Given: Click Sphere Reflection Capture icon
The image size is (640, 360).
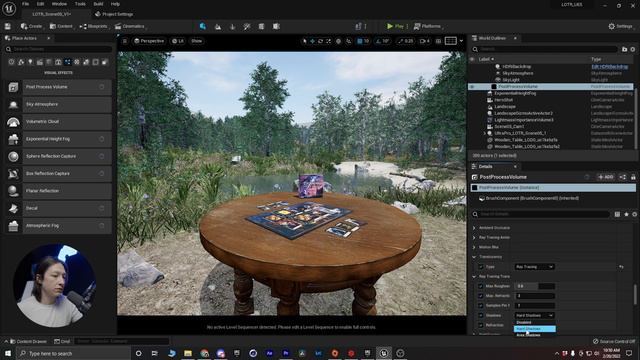Looking at the screenshot, I should coord(13,156).
